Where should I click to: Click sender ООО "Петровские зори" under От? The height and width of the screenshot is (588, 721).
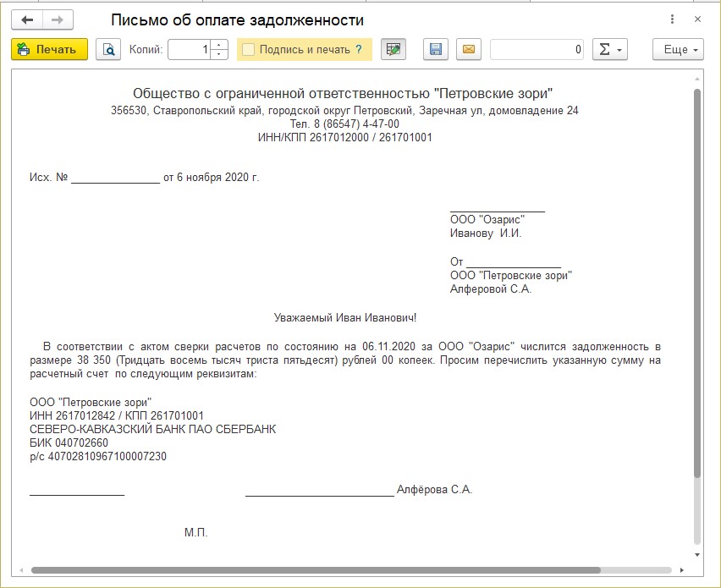pyautogui.click(x=511, y=275)
